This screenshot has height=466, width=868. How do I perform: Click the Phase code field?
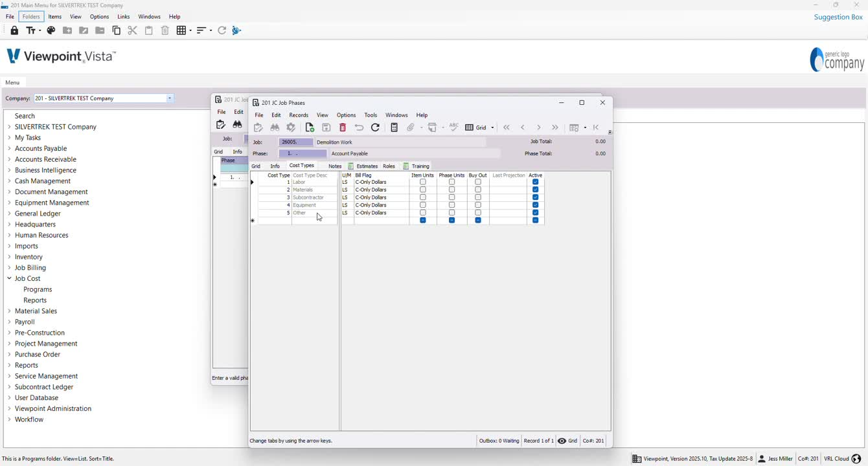click(x=303, y=154)
